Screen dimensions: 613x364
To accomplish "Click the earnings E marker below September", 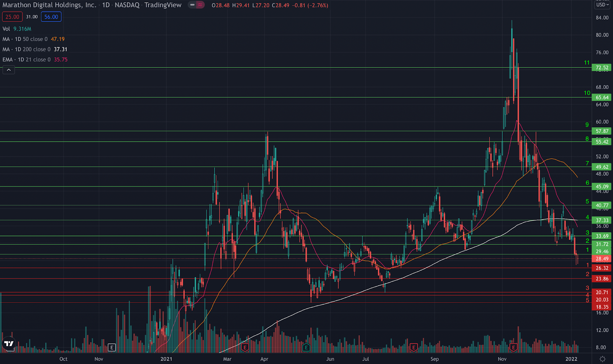I will point(413,348).
